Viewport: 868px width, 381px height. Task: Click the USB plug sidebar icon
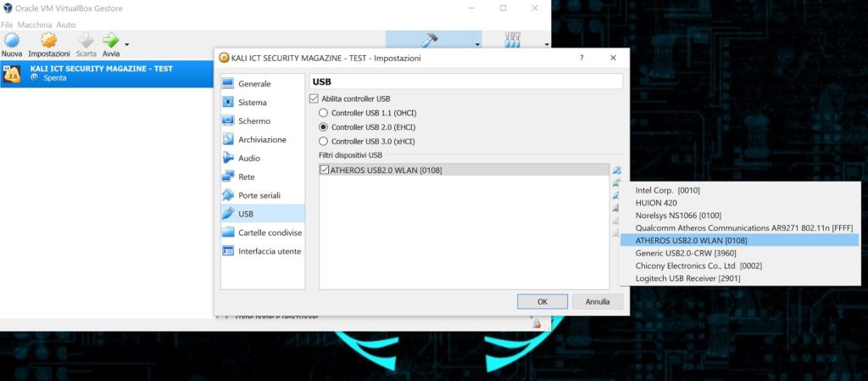pyautogui.click(x=228, y=214)
